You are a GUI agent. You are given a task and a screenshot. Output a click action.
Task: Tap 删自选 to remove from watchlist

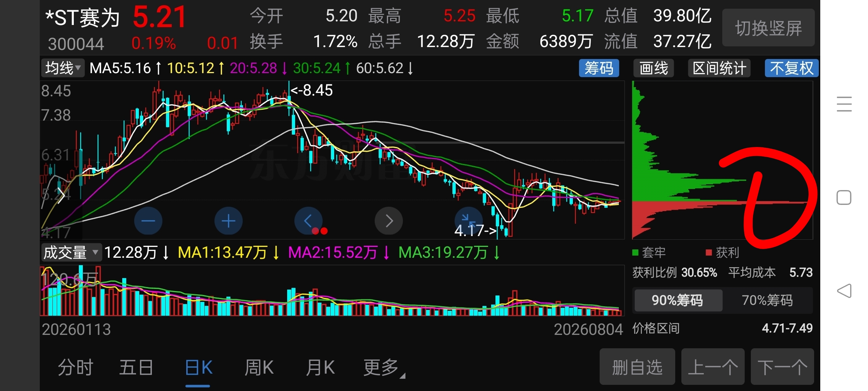[637, 367]
